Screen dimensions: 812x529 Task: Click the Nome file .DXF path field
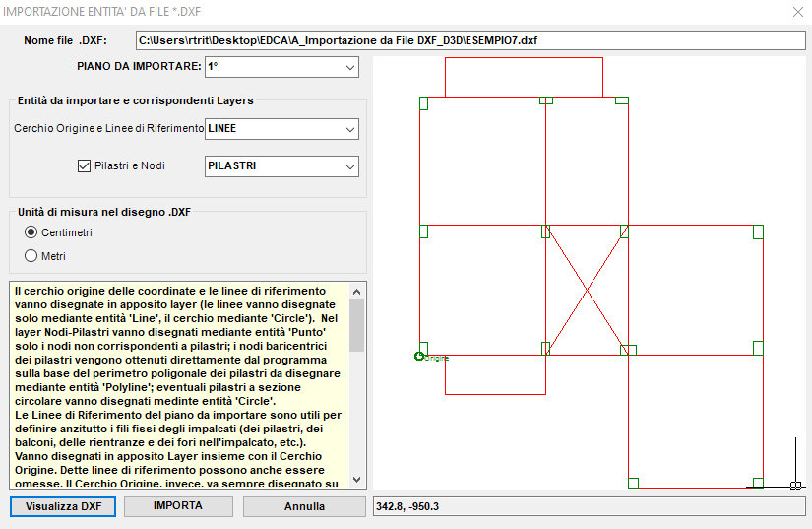[470, 40]
